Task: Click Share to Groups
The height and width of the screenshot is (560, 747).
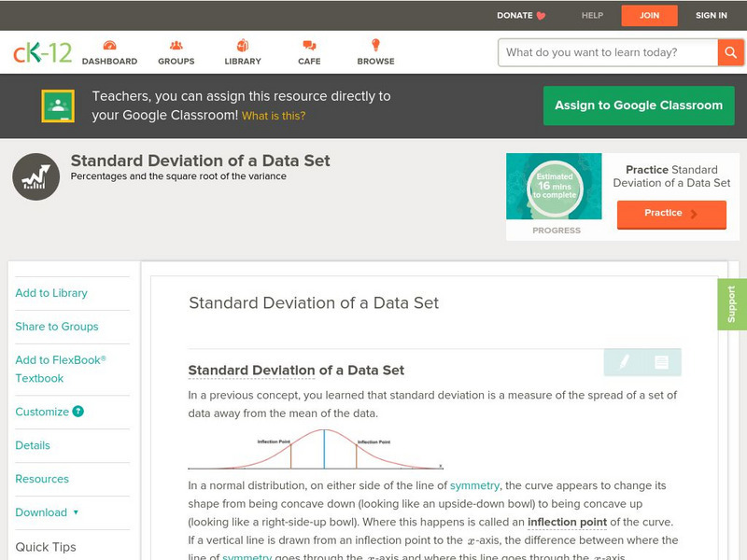Action: [57, 327]
